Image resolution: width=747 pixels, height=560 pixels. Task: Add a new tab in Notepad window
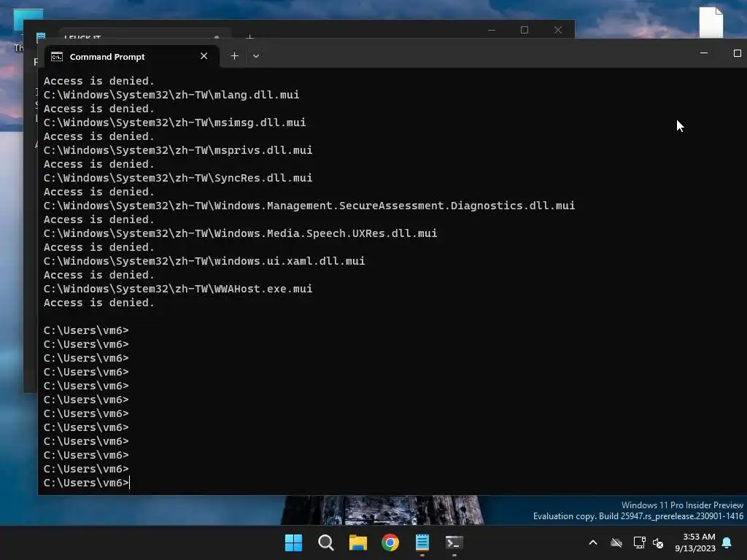[x=249, y=36]
